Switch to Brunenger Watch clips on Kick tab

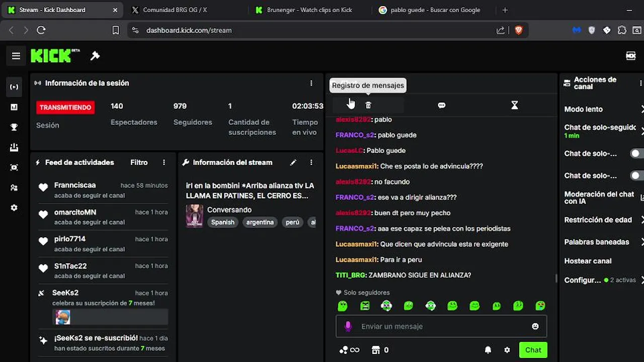[309, 10]
